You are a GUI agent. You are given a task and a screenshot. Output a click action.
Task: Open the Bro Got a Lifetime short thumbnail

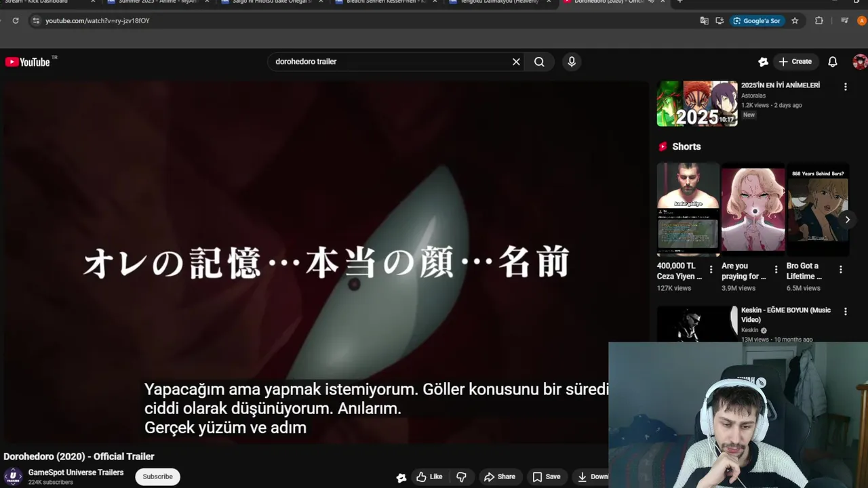click(x=818, y=209)
